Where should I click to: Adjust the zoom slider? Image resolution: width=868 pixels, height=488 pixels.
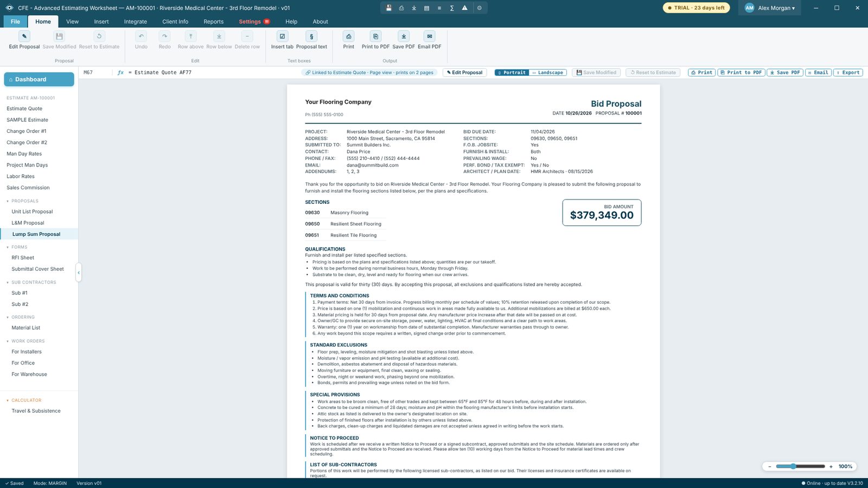pyautogui.click(x=800, y=466)
